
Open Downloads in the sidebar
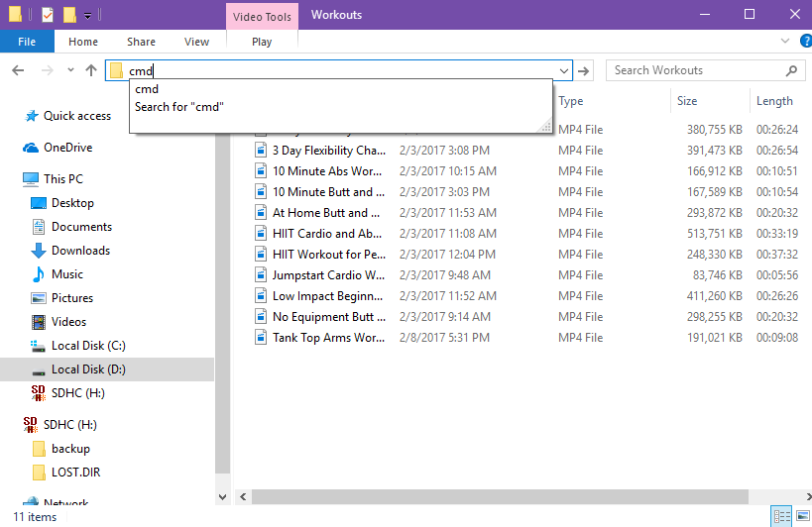point(80,251)
